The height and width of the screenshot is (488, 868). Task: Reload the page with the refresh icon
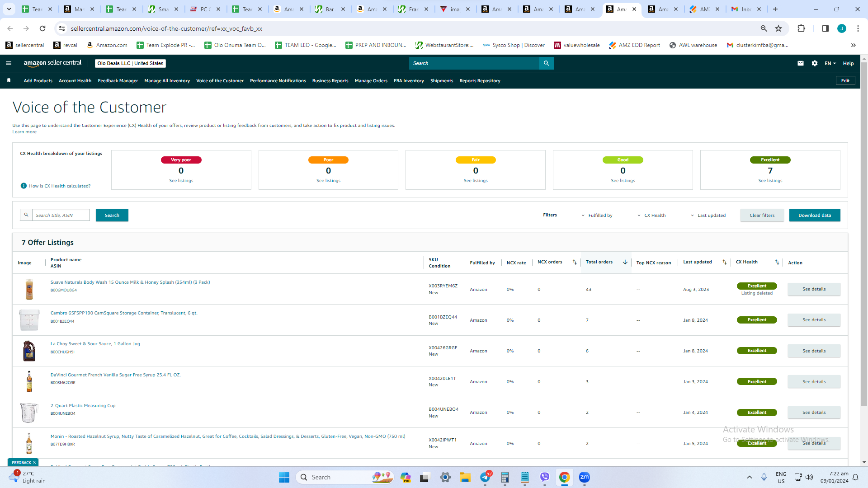click(x=42, y=28)
